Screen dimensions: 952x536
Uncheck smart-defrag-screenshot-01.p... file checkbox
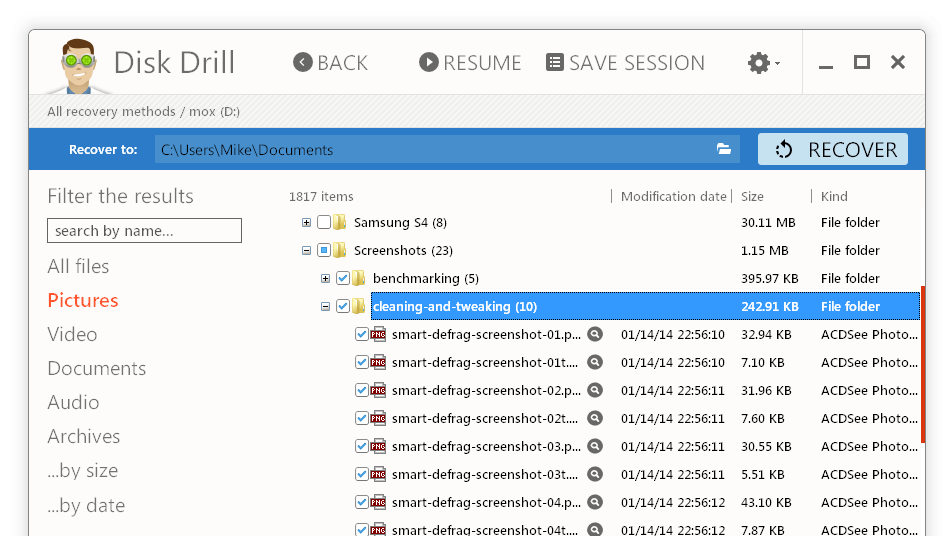[x=362, y=334]
